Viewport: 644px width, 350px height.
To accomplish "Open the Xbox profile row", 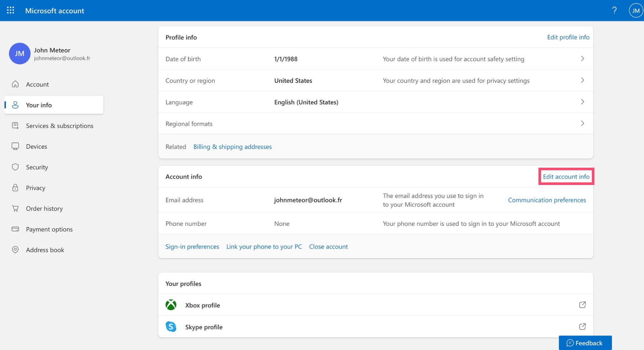I will tap(376, 305).
